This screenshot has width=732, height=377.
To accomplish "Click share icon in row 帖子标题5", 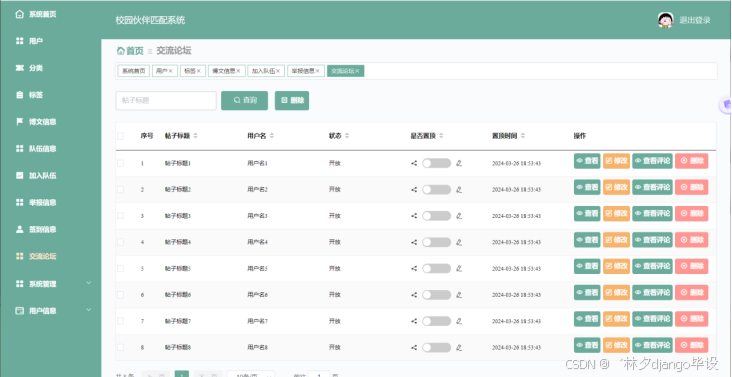I will click(414, 269).
